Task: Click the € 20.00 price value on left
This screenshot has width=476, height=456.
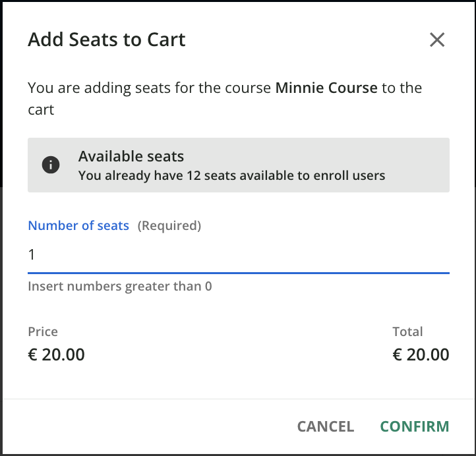Action: coord(56,355)
